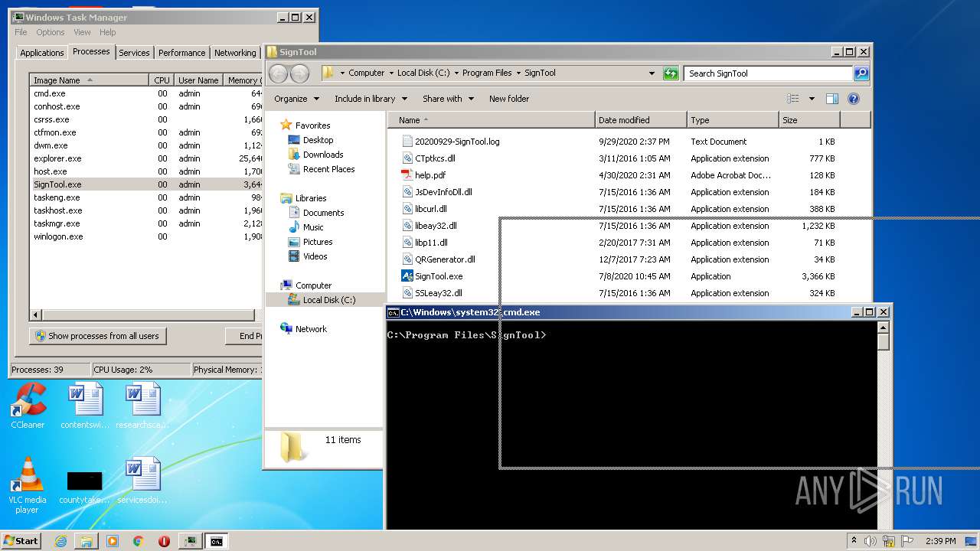Select the SignTool.exe process row
Image resolution: width=980 pixels, height=551 pixels.
146,184
